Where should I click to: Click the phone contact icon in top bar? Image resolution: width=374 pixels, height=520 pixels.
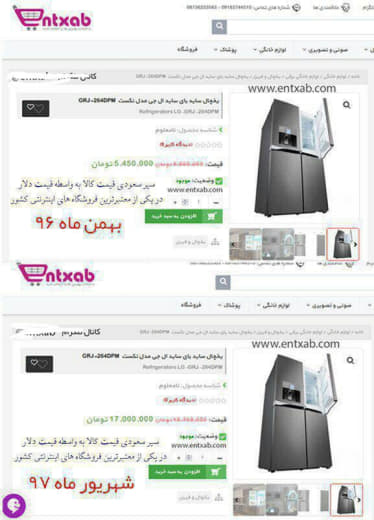(x=296, y=7)
